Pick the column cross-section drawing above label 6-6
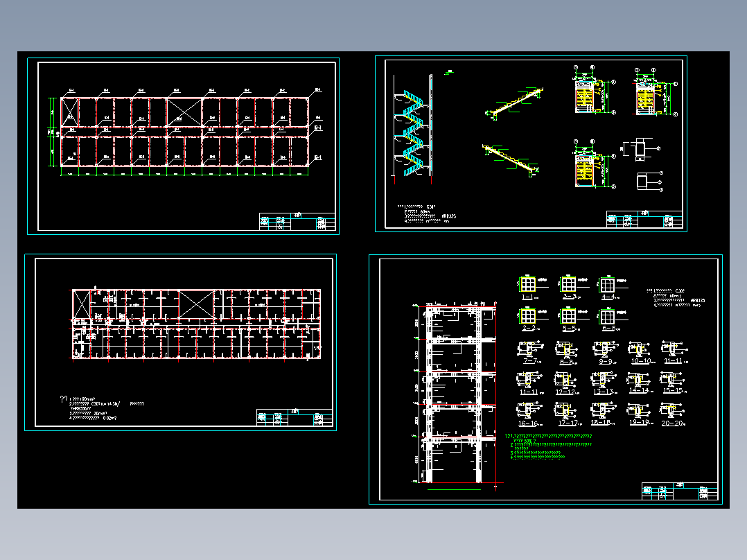This screenshot has width=747, height=560. (x=606, y=316)
